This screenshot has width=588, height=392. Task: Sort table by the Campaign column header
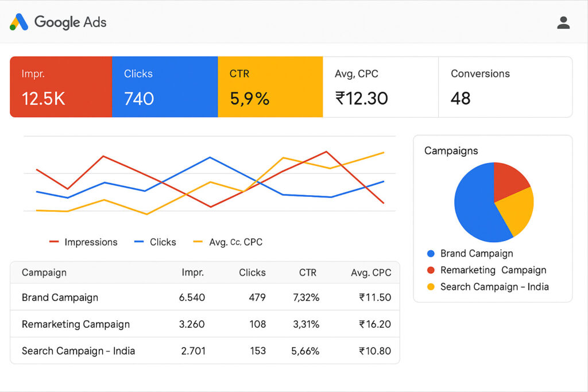pos(44,273)
